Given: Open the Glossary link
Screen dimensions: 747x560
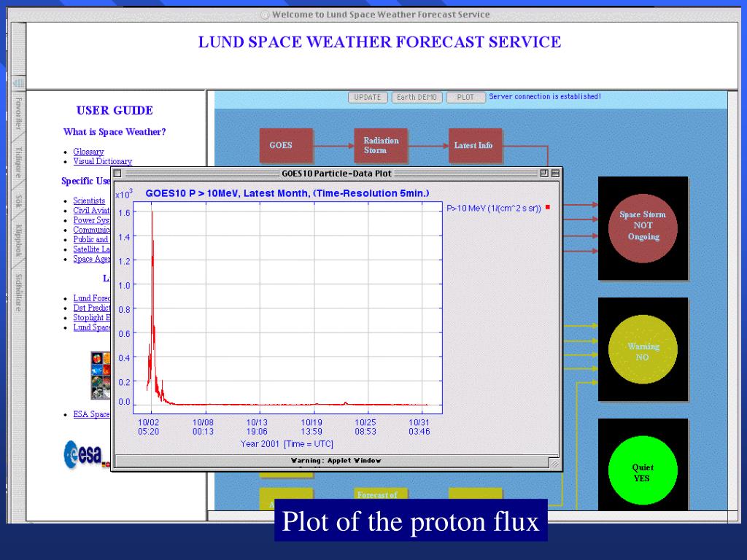Looking at the screenshot, I should (88, 152).
